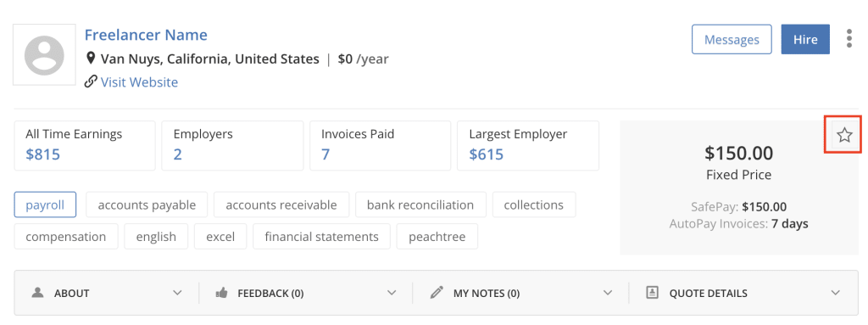Click the pencil icon for My Notes
Image resolution: width=868 pixels, height=325 pixels.
(x=437, y=293)
